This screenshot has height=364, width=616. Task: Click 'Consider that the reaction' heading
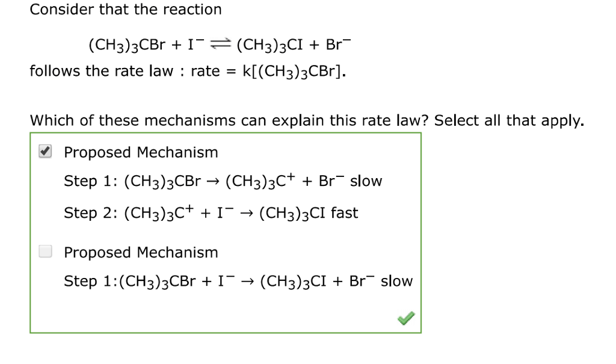pos(125,9)
